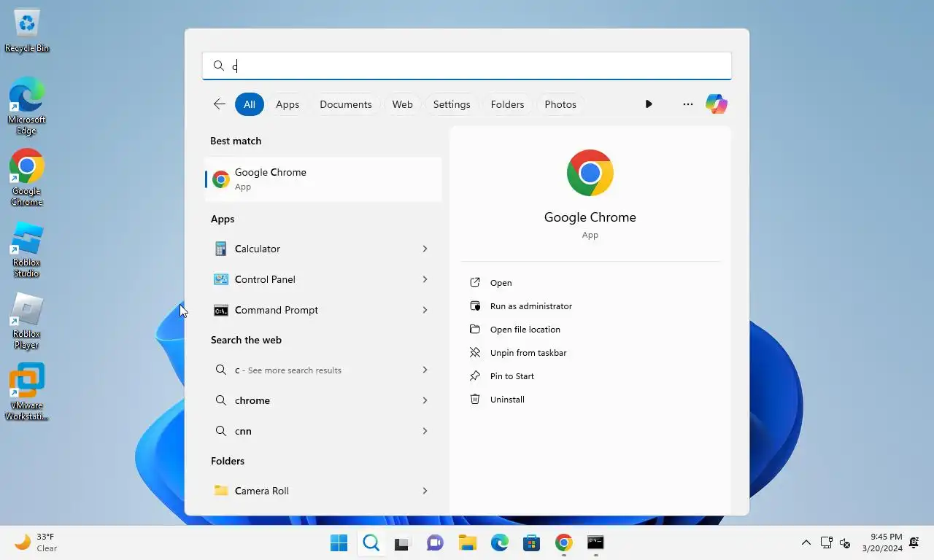Viewport: 934px width, 560px height.
Task: Expand Command Prompt result chevron
Action: point(425,310)
